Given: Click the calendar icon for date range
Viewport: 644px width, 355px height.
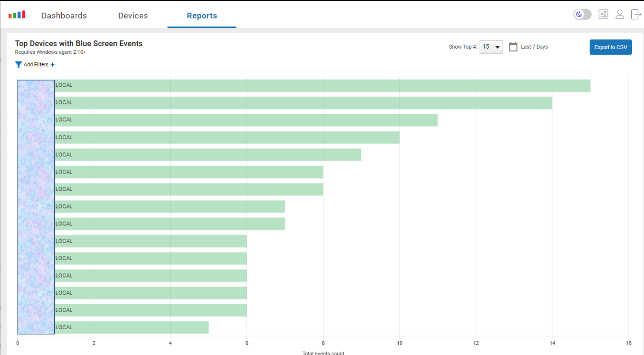Looking at the screenshot, I should 513,47.
